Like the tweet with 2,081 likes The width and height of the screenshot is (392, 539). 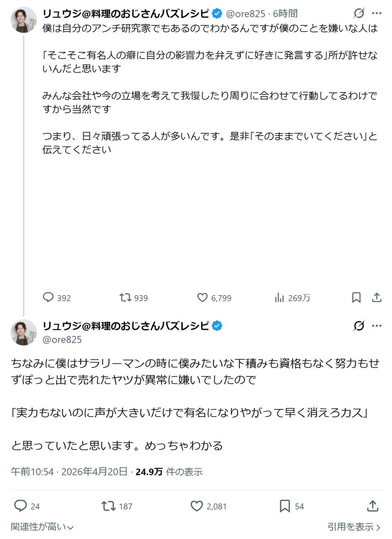[x=197, y=506]
